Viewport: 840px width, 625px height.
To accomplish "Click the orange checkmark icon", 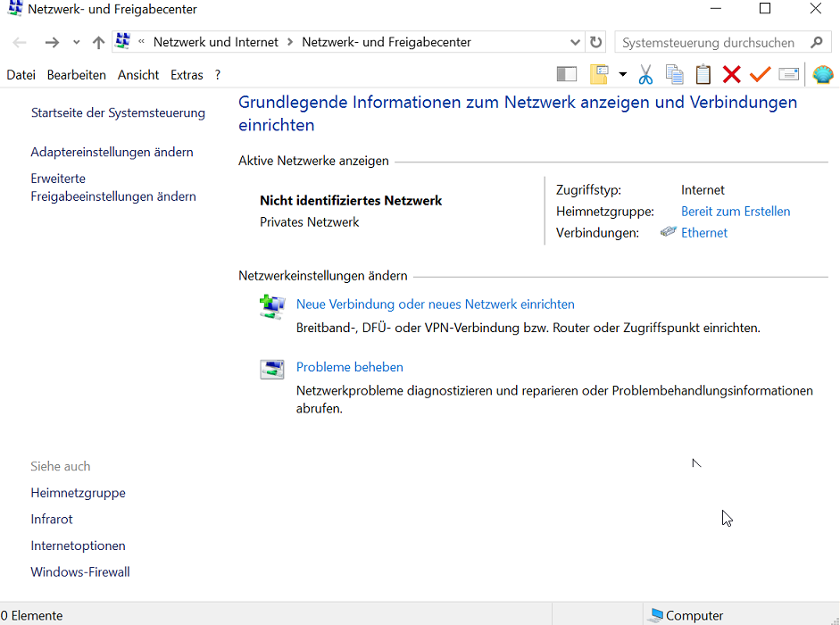I will (x=760, y=74).
